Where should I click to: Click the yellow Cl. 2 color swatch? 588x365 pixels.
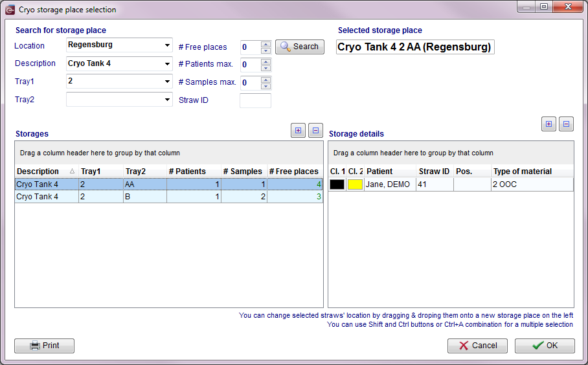[x=355, y=184]
